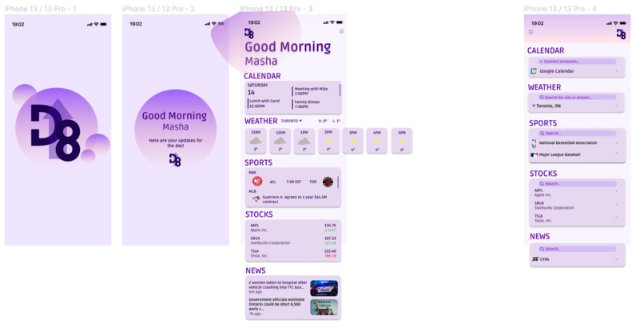
Task: Click the SBUX price 107.23
Action: (x=330, y=238)
